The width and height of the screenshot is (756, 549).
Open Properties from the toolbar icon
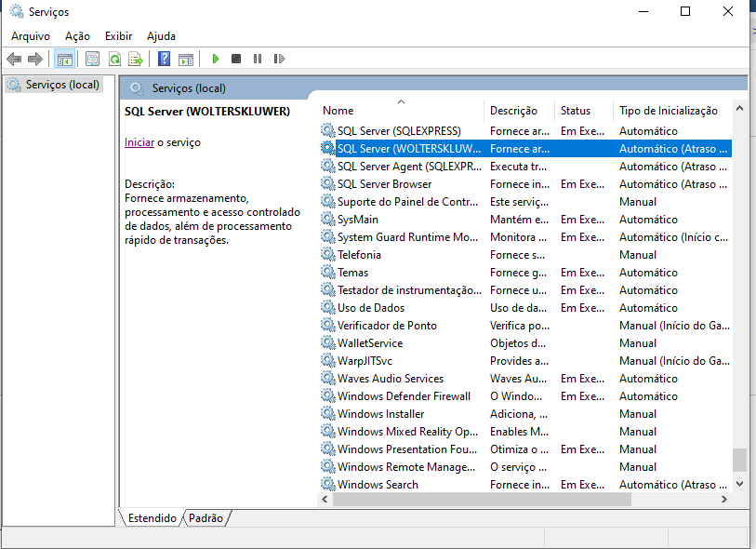[x=92, y=59]
